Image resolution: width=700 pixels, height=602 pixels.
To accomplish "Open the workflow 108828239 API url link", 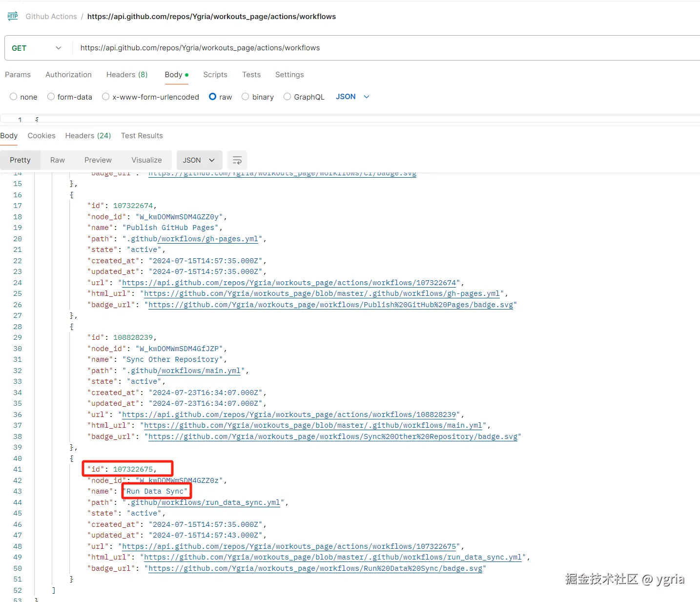I will coord(289,415).
